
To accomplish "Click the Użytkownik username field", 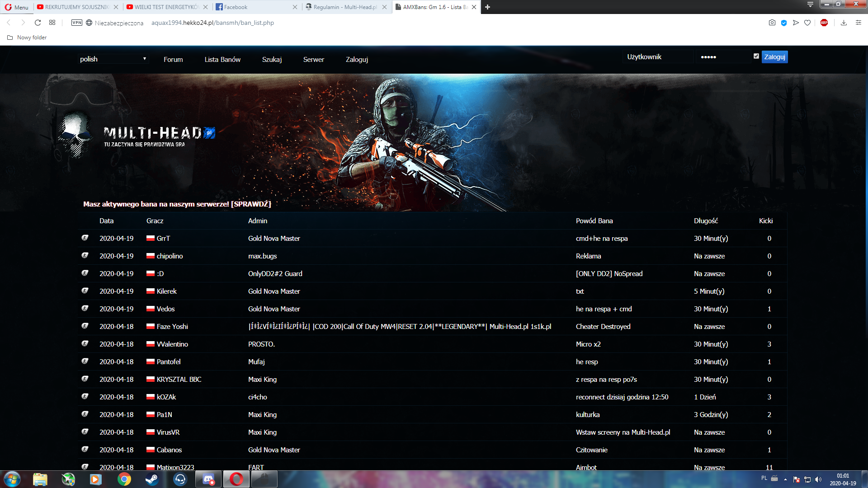I will 658,57.
